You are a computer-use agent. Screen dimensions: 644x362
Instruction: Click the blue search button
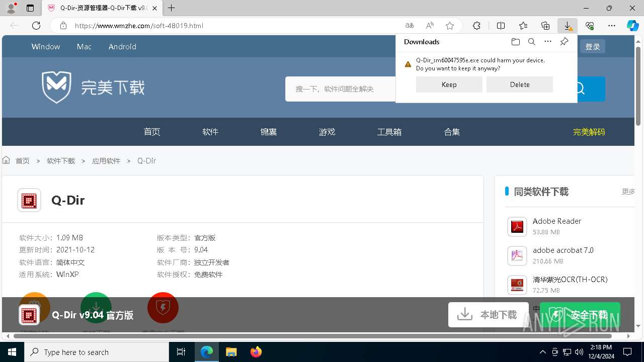click(x=590, y=89)
